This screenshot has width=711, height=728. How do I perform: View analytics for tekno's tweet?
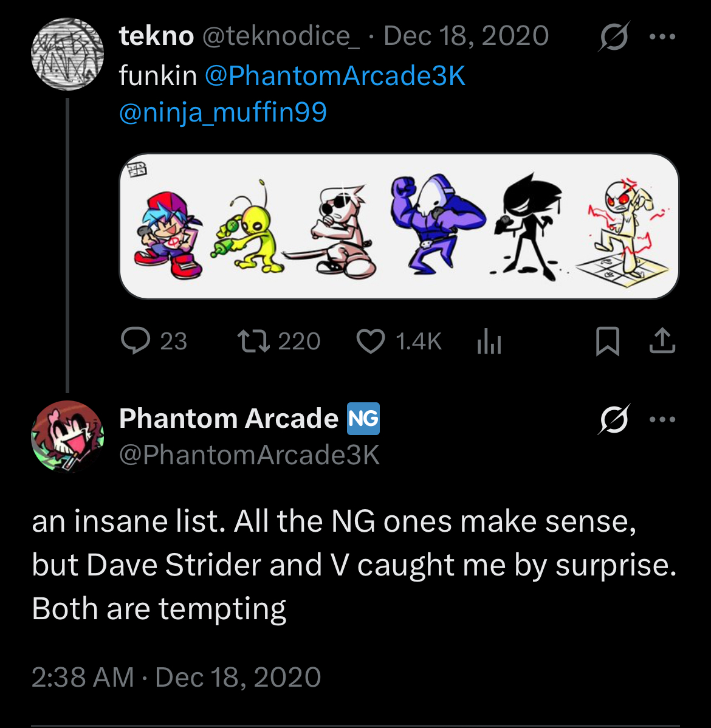tap(489, 341)
